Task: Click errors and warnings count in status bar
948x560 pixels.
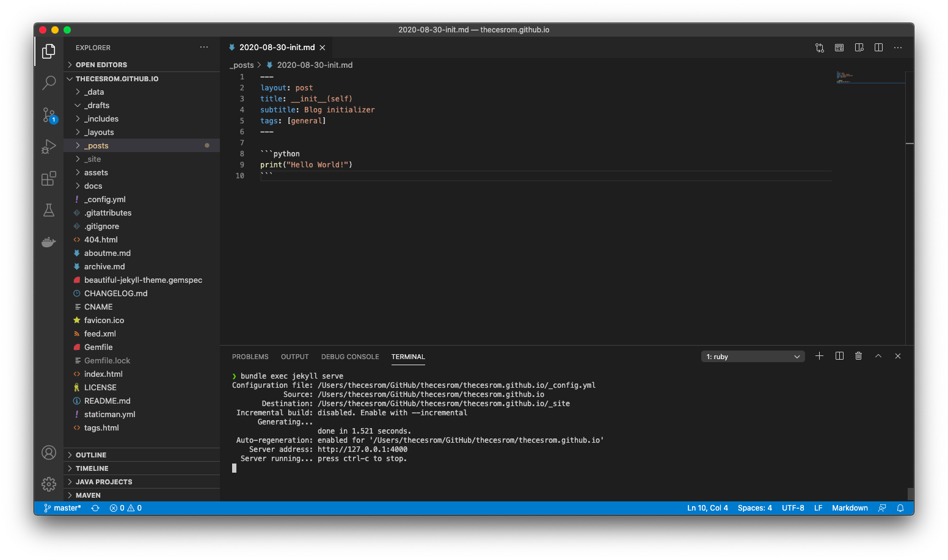Action: pyautogui.click(x=126, y=508)
